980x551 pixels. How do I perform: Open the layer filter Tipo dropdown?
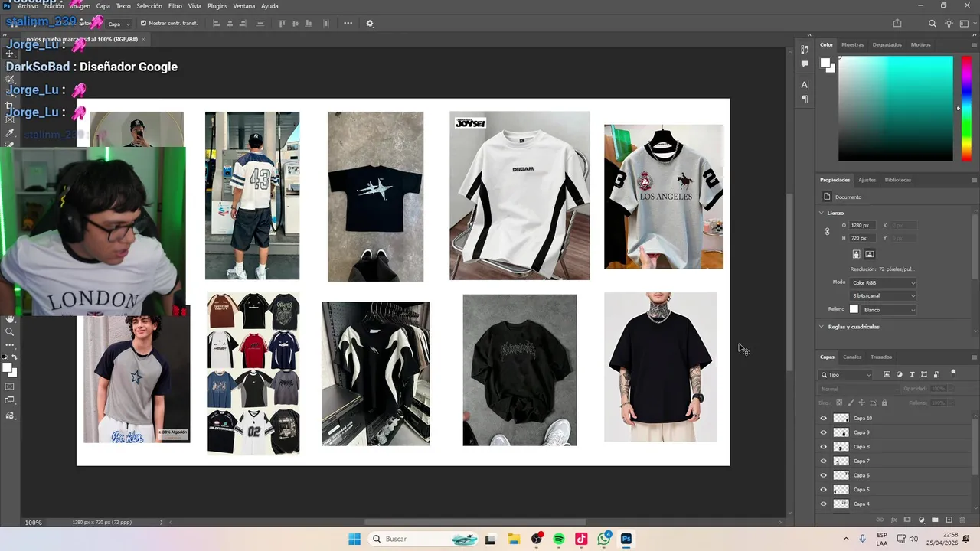coord(845,375)
